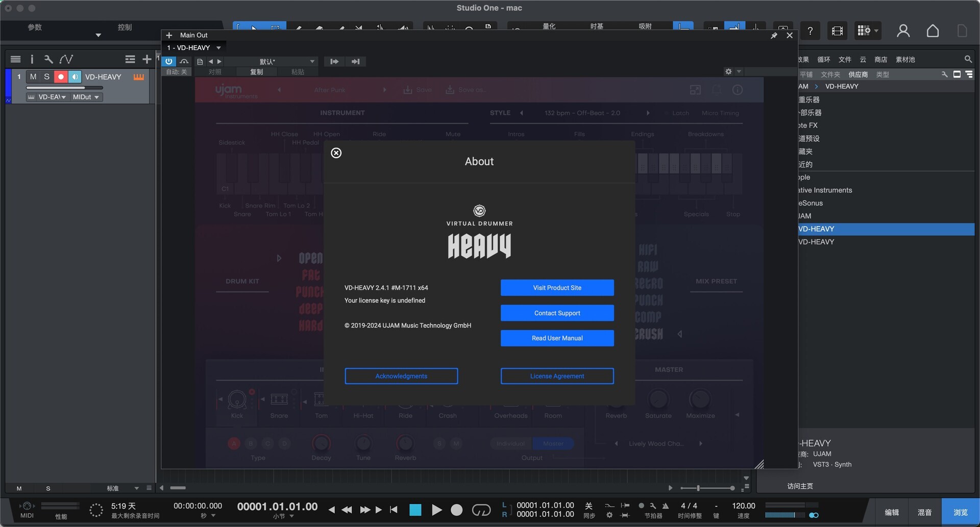Click Contact Support button
Image resolution: width=980 pixels, height=527 pixels.
point(557,313)
